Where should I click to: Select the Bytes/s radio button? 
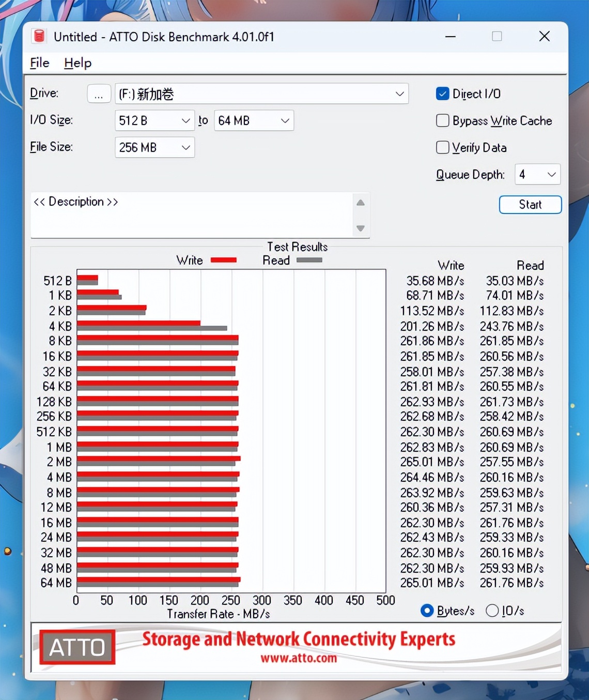click(427, 611)
